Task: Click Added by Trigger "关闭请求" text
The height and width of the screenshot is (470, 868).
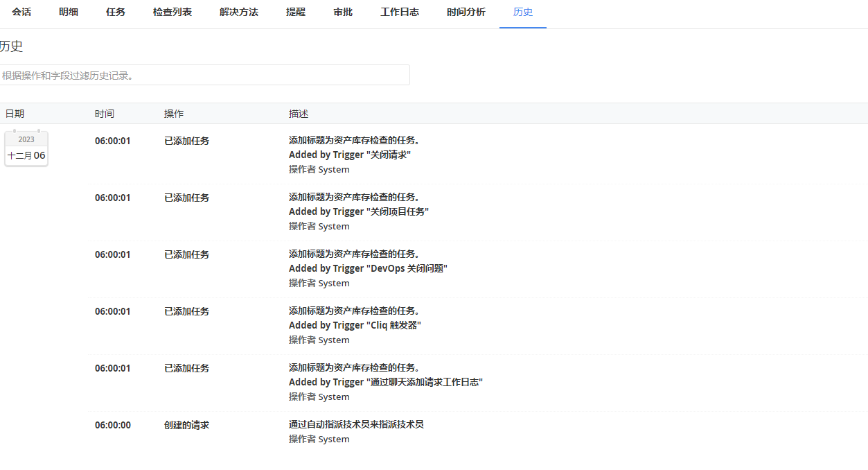Action: coord(350,155)
